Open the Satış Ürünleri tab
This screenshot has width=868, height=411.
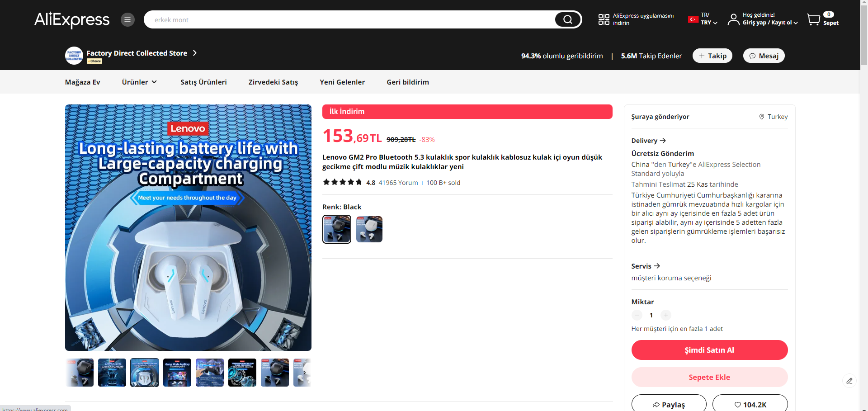(x=203, y=82)
